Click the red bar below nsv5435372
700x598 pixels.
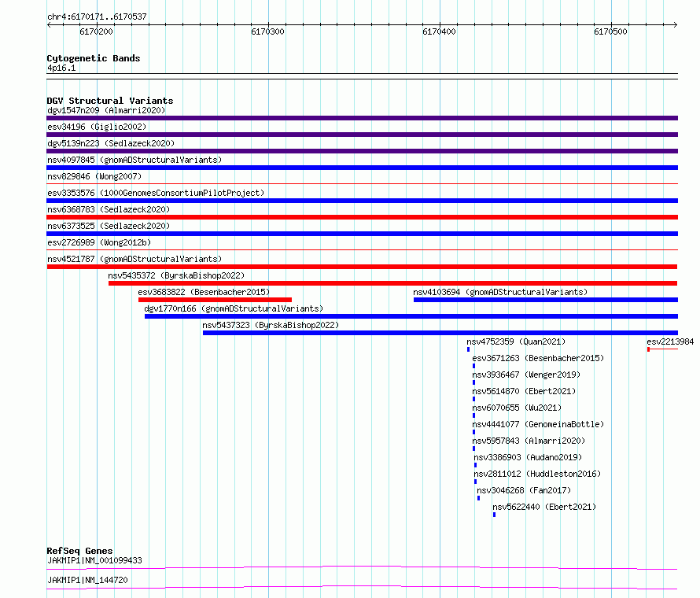point(392,283)
